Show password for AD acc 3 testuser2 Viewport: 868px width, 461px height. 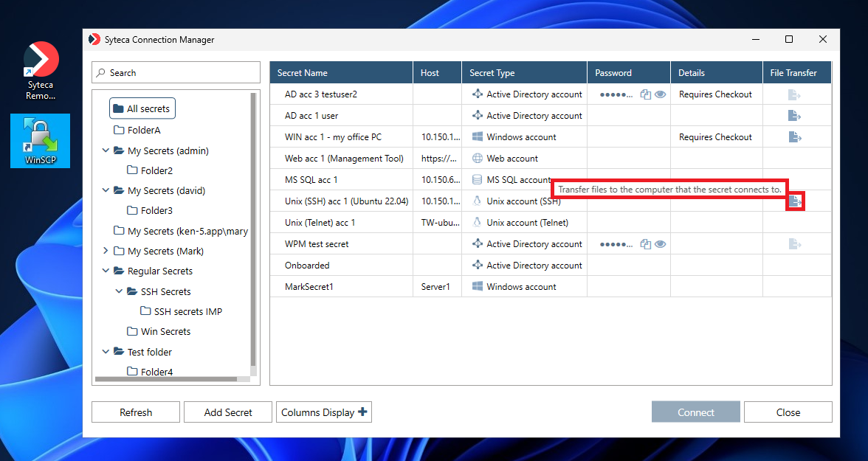tap(661, 94)
